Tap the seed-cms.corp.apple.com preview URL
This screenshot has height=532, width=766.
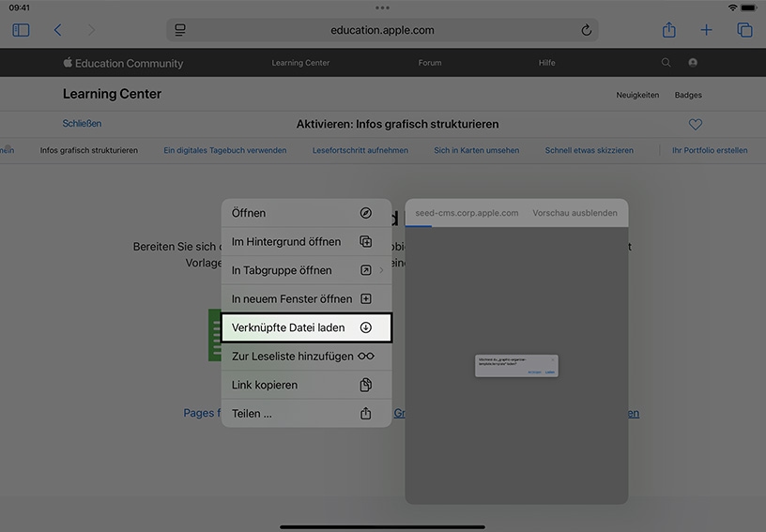pyautogui.click(x=467, y=213)
